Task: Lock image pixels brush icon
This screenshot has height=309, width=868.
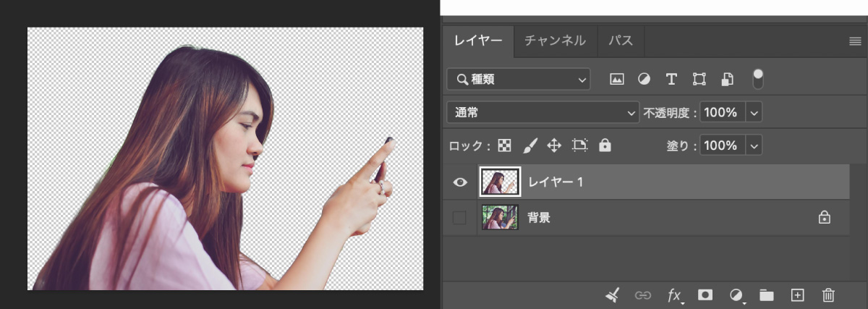Action: [x=529, y=146]
